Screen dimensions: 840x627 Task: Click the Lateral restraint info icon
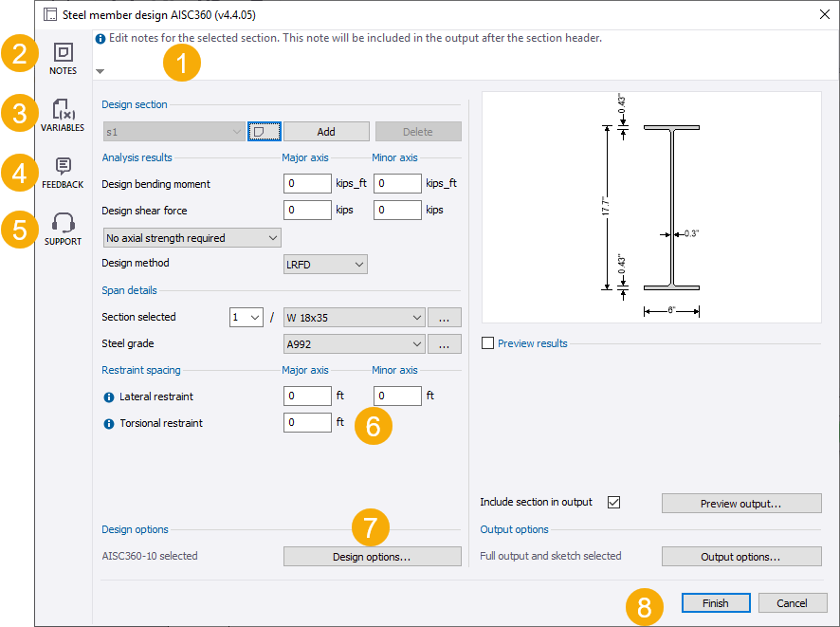pos(108,396)
